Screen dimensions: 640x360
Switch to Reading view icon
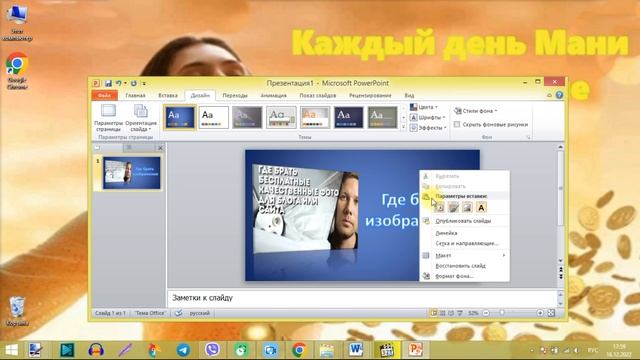tap(451, 313)
